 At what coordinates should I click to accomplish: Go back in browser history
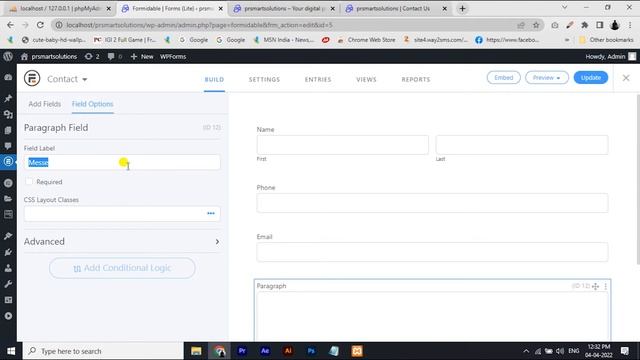[x=10, y=25]
